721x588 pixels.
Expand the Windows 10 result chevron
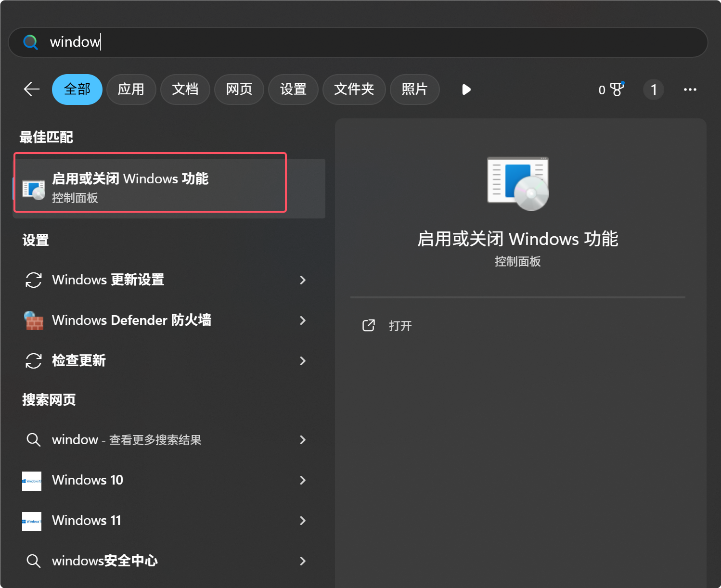303,480
